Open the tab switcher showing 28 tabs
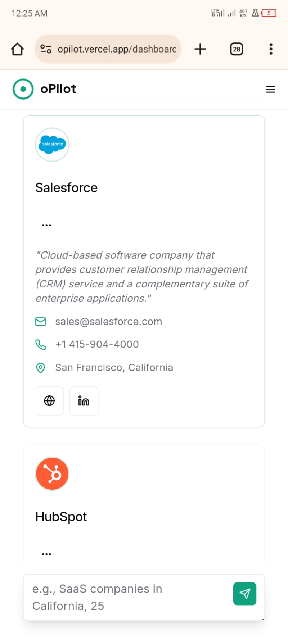 (x=237, y=49)
